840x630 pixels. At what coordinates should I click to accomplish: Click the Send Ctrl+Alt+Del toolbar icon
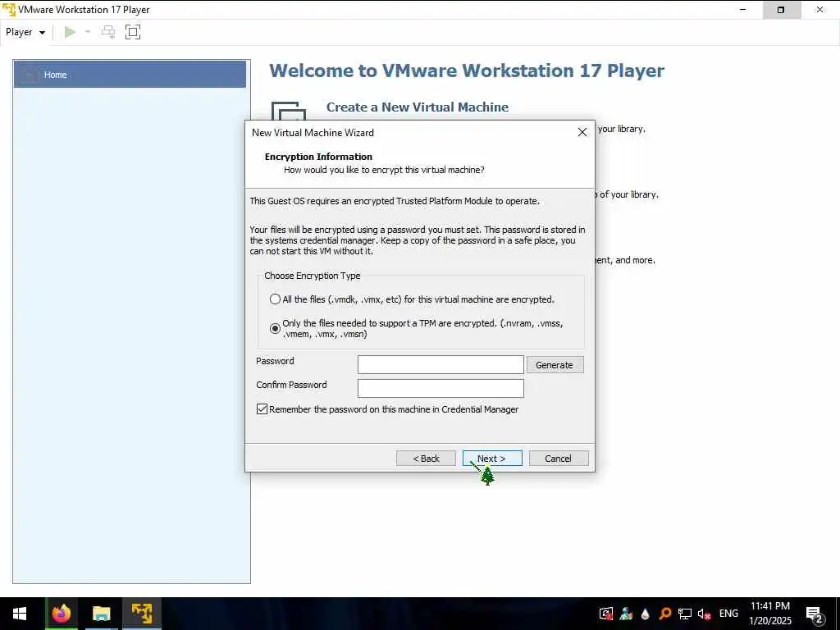point(108,32)
